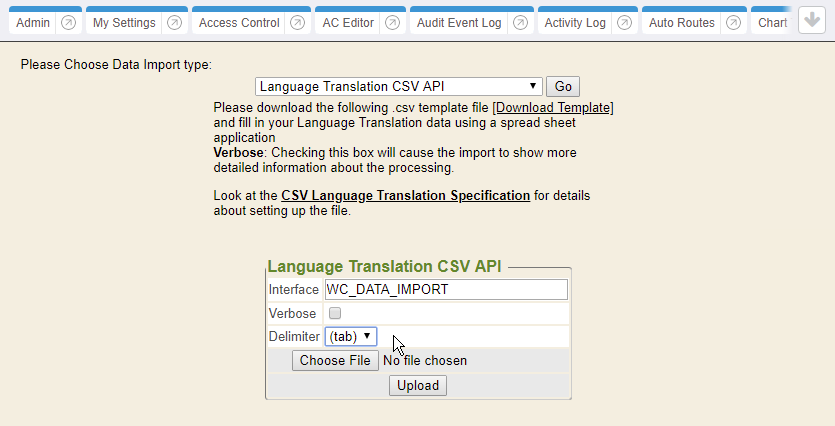Viewport: 835px width, 426px height.
Task: Select the Activity Log tab
Action: pyautogui.click(x=575, y=22)
